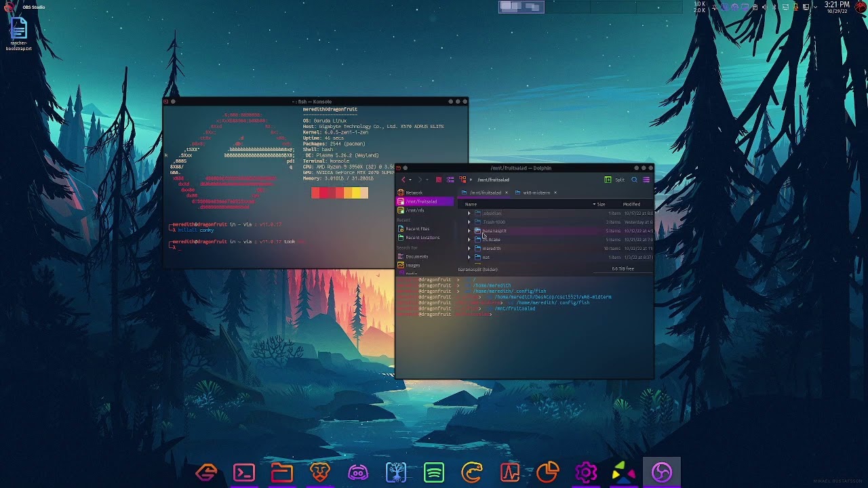
Task: Open Recent Files in Places panel
Action: (425, 228)
